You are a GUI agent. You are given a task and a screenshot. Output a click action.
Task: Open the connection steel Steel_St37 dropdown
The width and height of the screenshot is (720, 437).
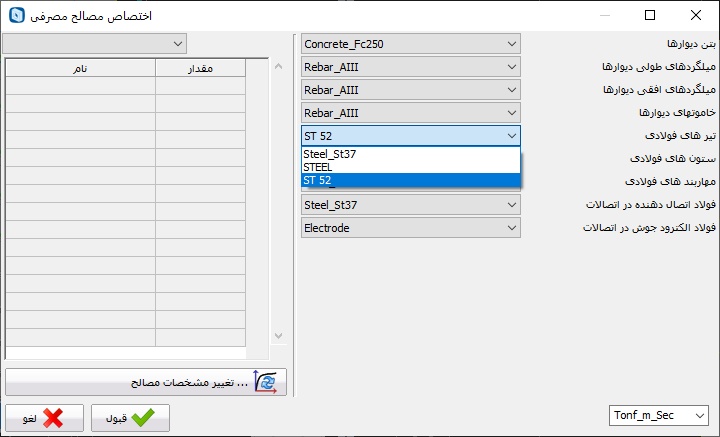[x=410, y=205]
